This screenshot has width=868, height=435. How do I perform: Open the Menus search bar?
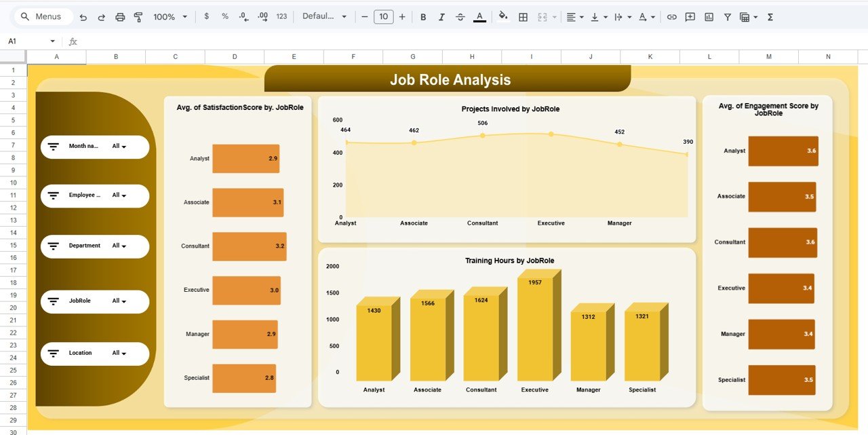tap(42, 16)
